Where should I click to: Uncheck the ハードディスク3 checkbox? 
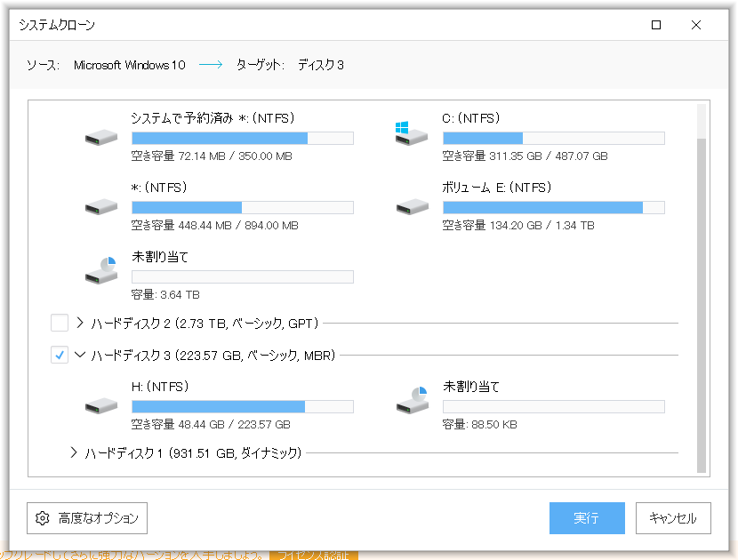click(x=60, y=355)
